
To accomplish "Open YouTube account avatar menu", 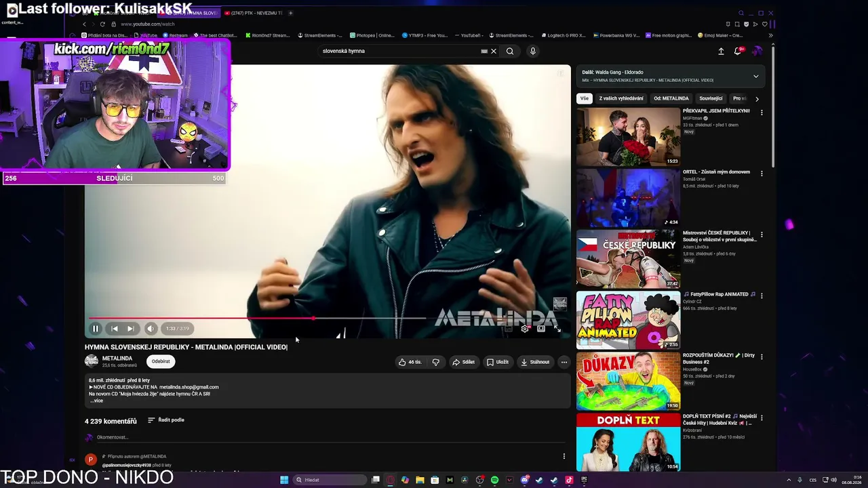I will click(757, 51).
